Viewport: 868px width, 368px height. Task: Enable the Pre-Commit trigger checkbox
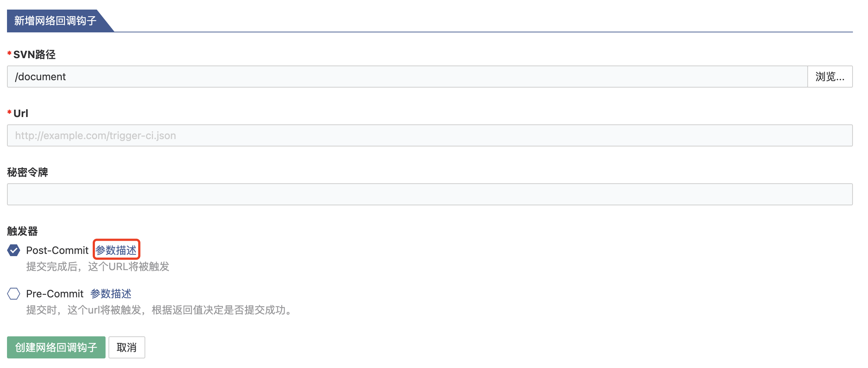point(14,294)
